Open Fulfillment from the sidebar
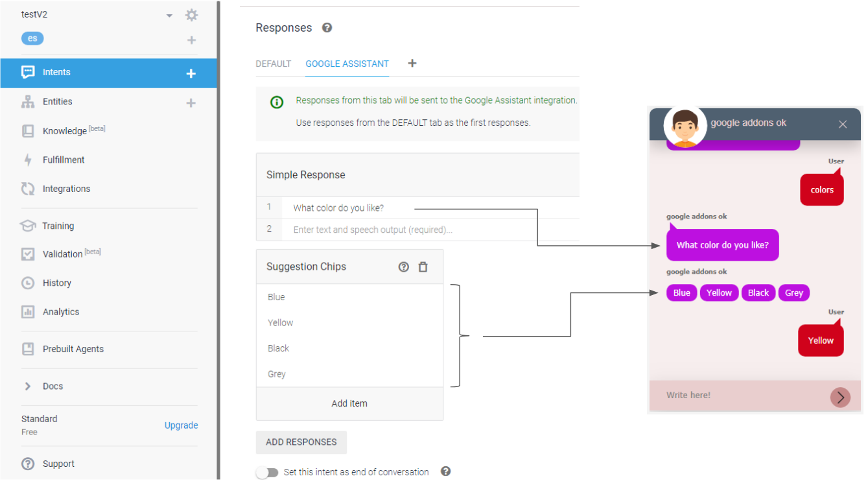 tap(64, 160)
